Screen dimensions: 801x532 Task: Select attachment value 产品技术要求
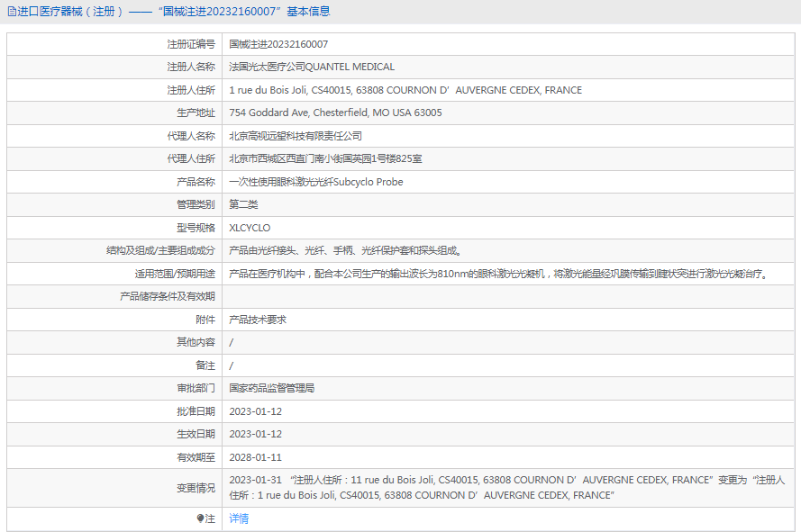[258, 320]
